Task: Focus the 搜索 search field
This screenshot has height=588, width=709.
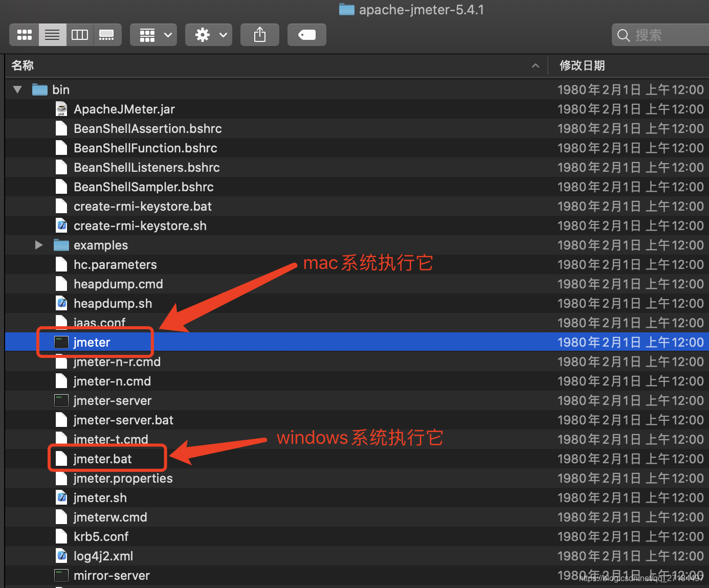Action: click(661, 35)
